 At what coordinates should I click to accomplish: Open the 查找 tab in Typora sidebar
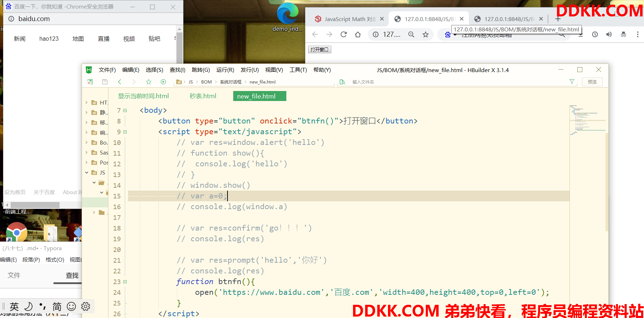point(72,276)
